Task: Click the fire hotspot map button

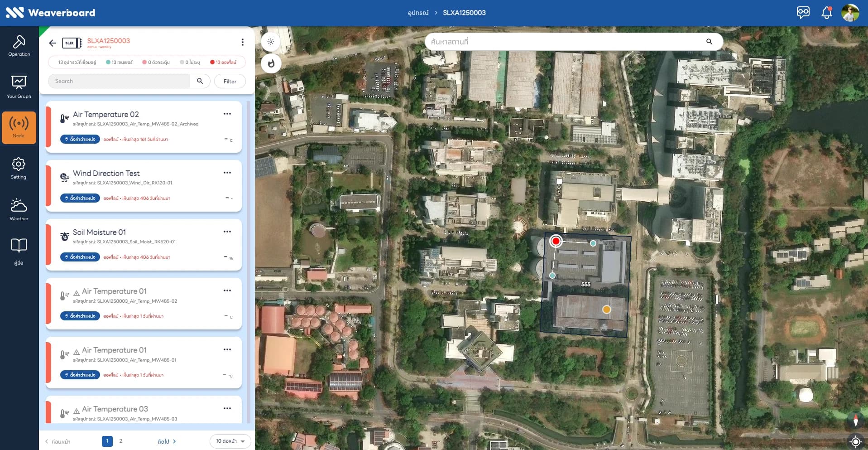Action: click(x=271, y=63)
